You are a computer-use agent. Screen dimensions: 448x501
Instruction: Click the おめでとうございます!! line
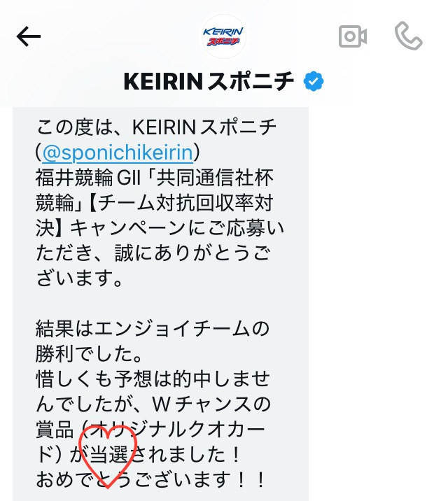click(150, 479)
